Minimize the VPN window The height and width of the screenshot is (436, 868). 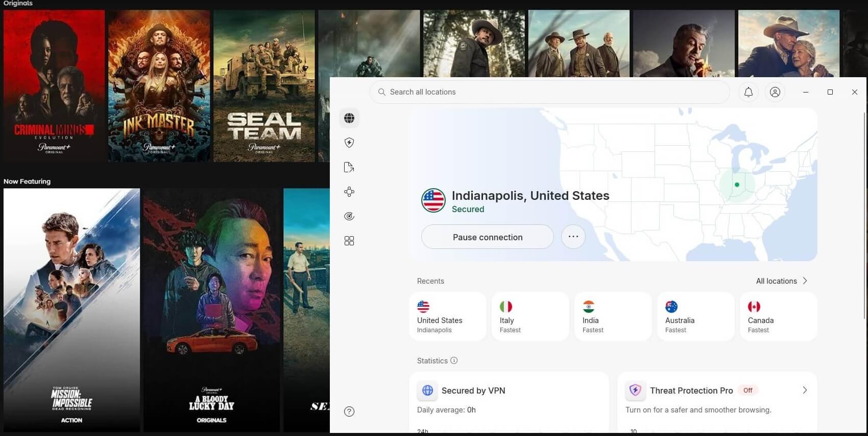pyautogui.click(x=806, y=92)
